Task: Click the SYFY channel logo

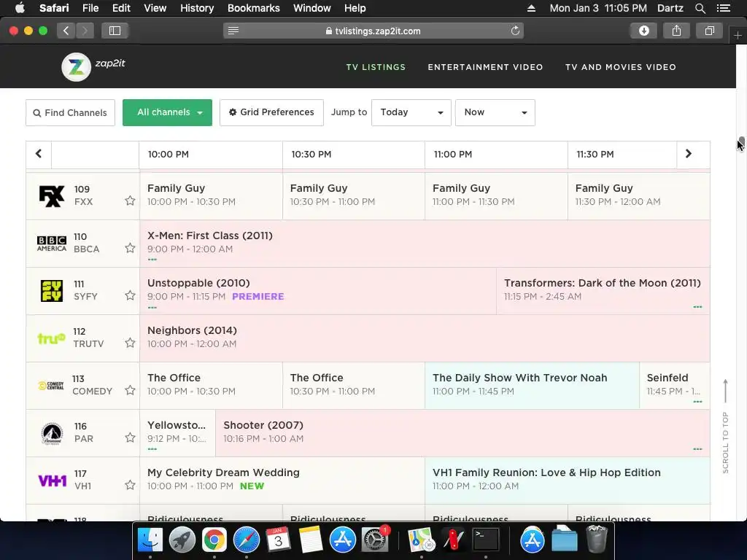Action: (52, 290)
